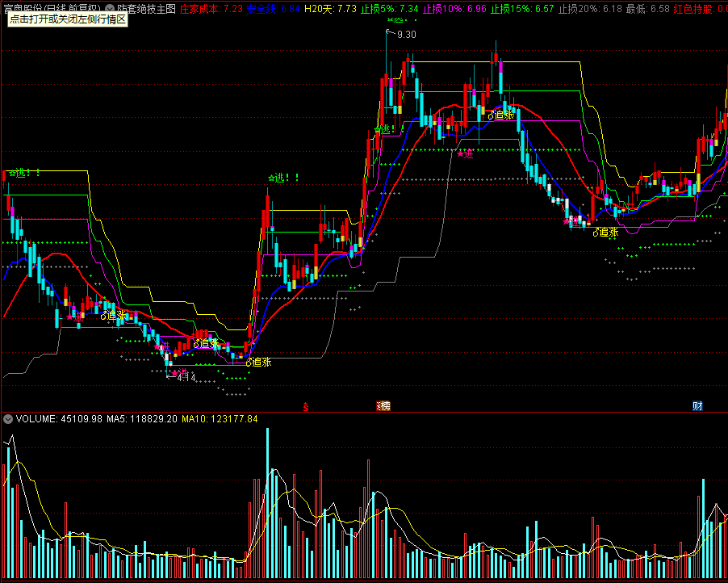Click the yellow H20天: 7.73 value
Screen dimensions: 728x583
tap(331, 8)
